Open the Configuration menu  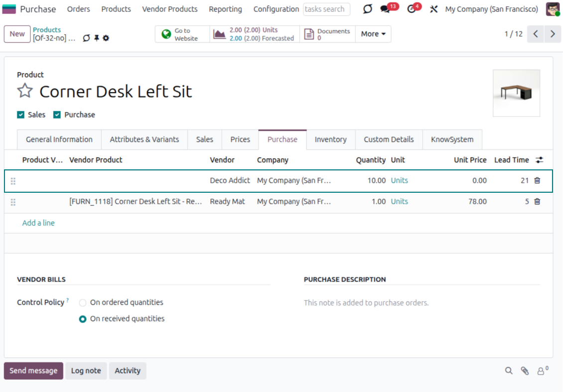click(x=276, y=9)
